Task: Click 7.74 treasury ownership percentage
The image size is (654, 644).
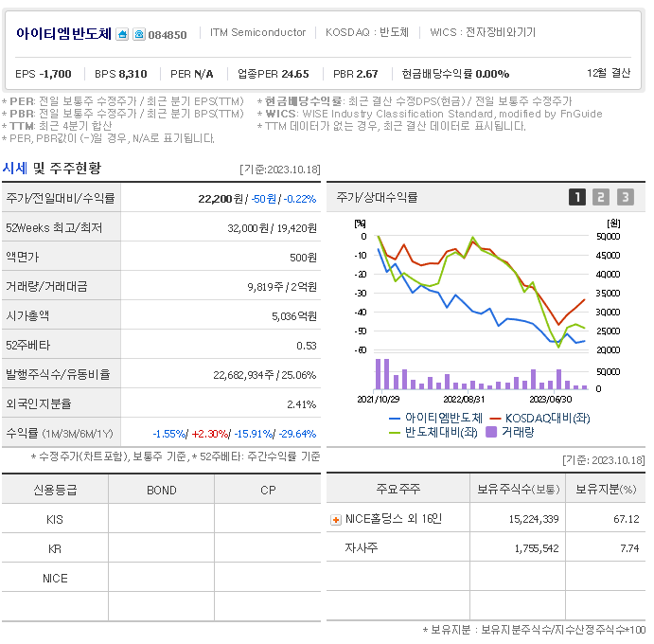Action: 629,548
